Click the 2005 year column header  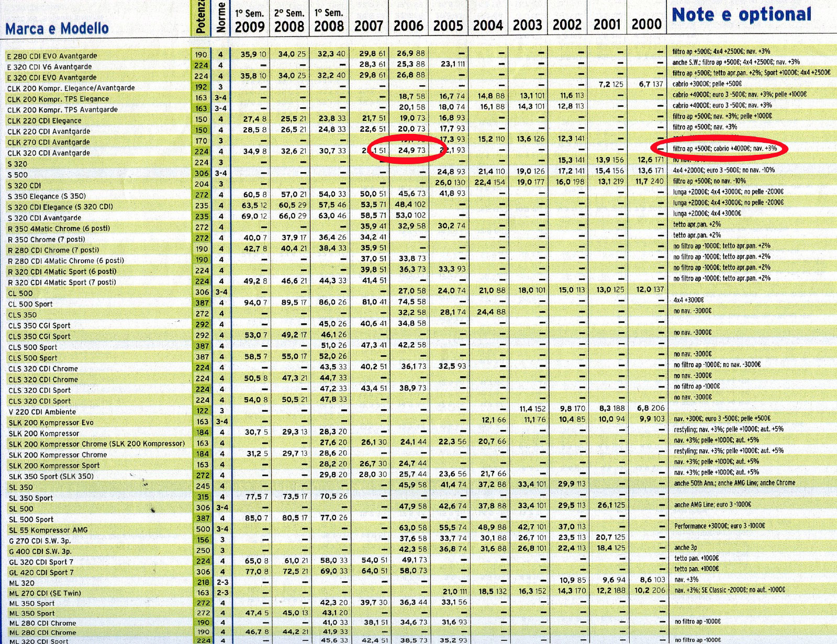[448, 25]
